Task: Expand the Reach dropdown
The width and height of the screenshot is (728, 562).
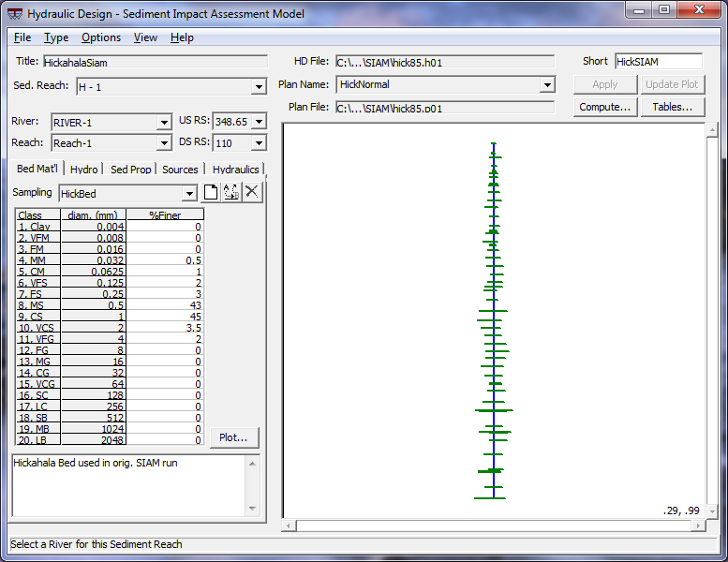Action: [164, 143]
